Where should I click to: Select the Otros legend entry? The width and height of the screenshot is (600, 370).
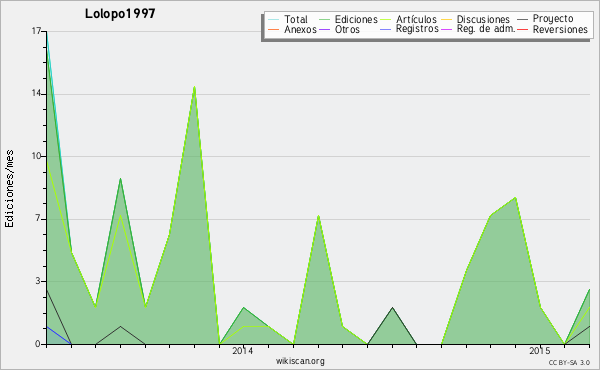click(x=347, y=29)
